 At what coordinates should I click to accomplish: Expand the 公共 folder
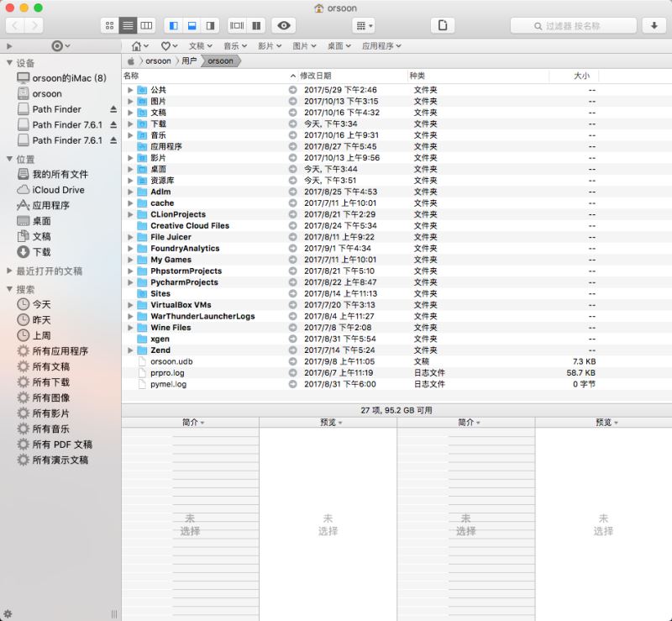[130, 90]
